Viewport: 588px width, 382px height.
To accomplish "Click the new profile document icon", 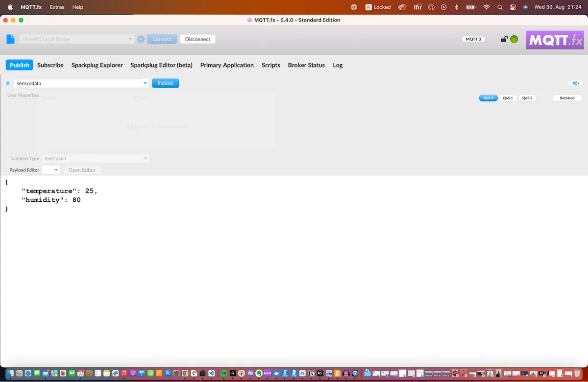I will (10, 39).
